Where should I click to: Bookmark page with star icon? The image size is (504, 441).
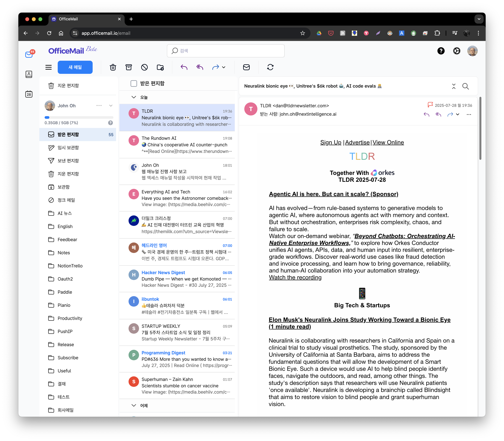pyautogui.click(x=302, y=33)
